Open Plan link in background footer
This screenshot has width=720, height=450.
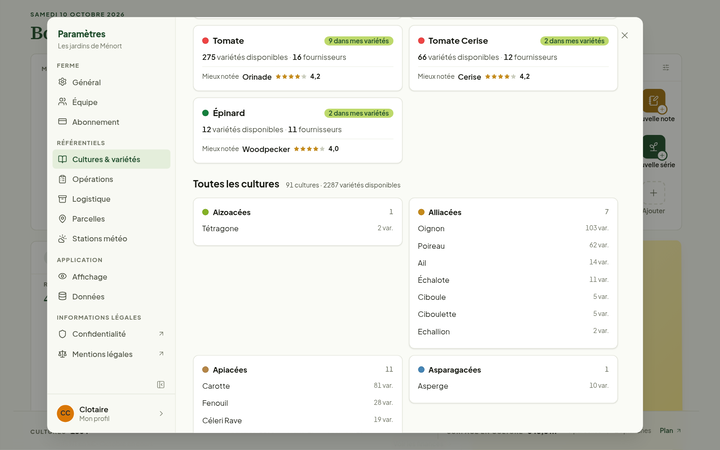pyautogui.click(x=670, y=430)
